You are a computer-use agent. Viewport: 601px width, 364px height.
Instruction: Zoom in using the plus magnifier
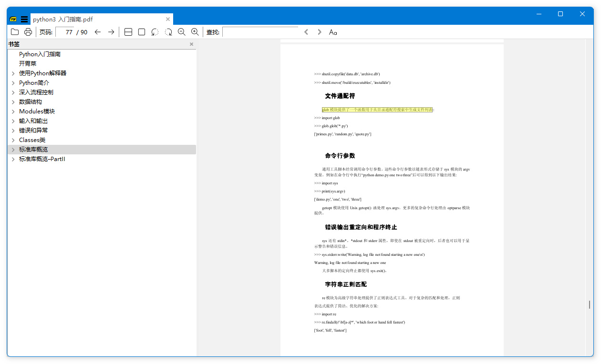coord(195,32)
